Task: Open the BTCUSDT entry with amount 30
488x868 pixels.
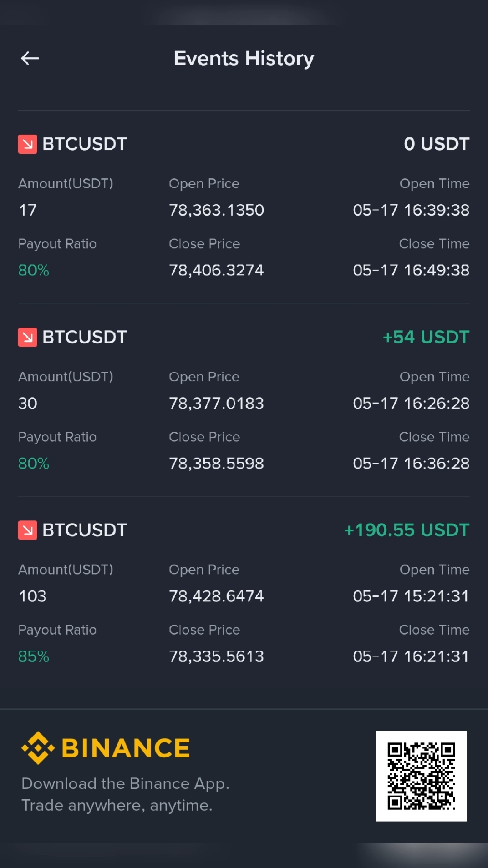Action: [244, 399]
